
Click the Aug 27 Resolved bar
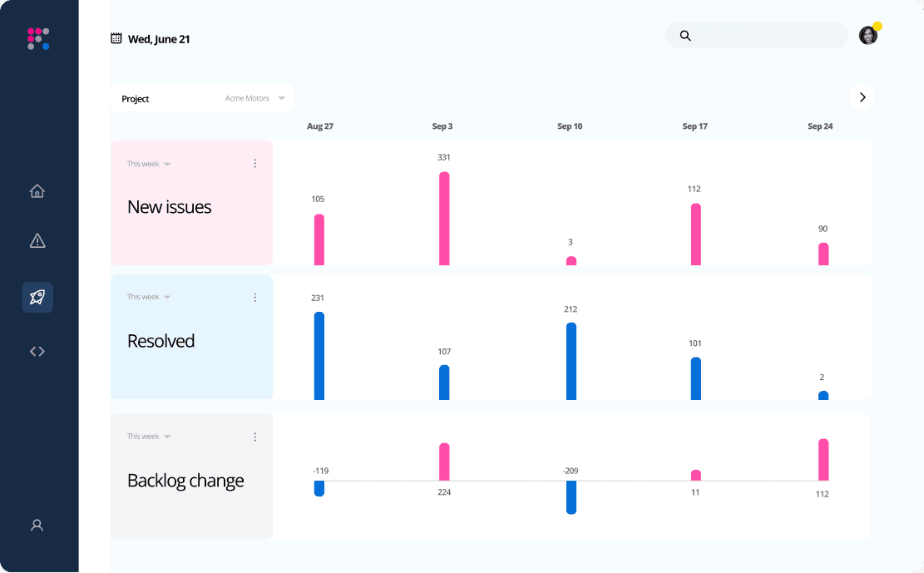(319, 356)
